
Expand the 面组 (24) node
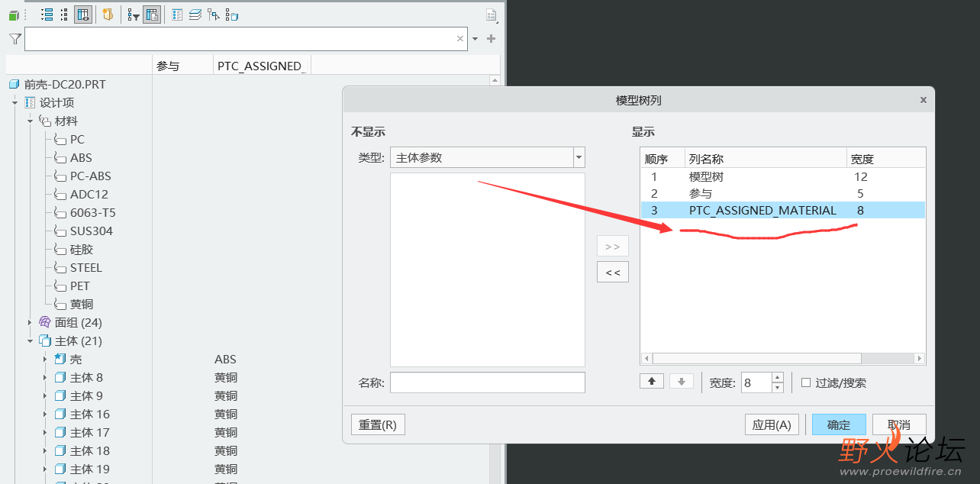[30, 323]
